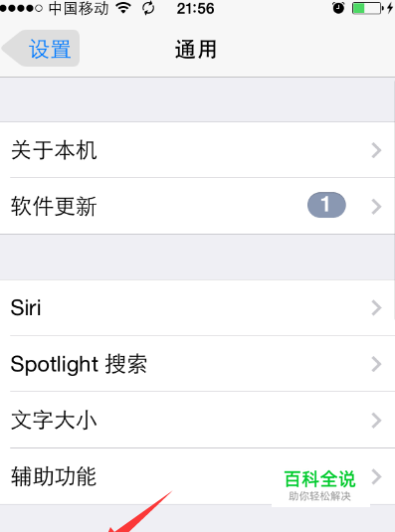
Task: Open 文字大小 settings
Action: coord(197,420)
